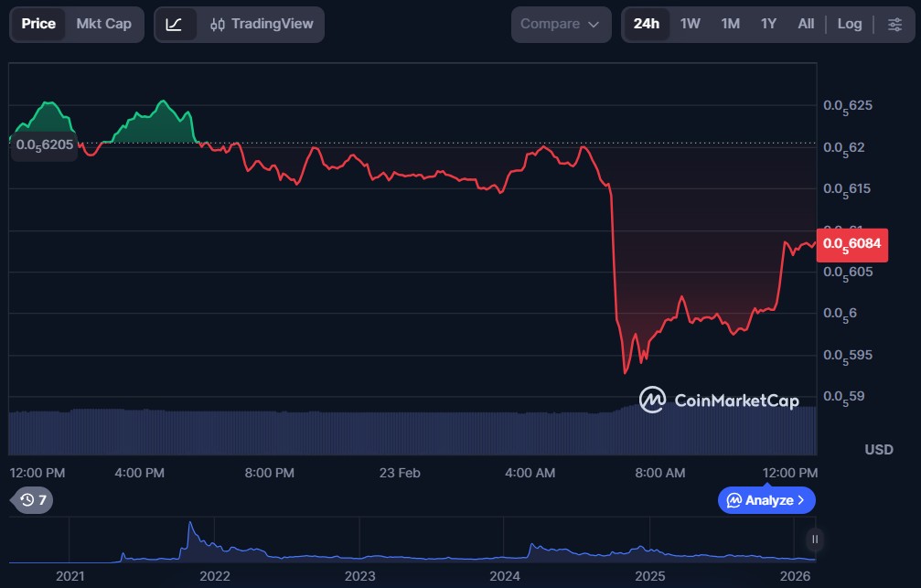Show the 1Y time range
Viewport: 921px width, 588px height.
point(768,25)
